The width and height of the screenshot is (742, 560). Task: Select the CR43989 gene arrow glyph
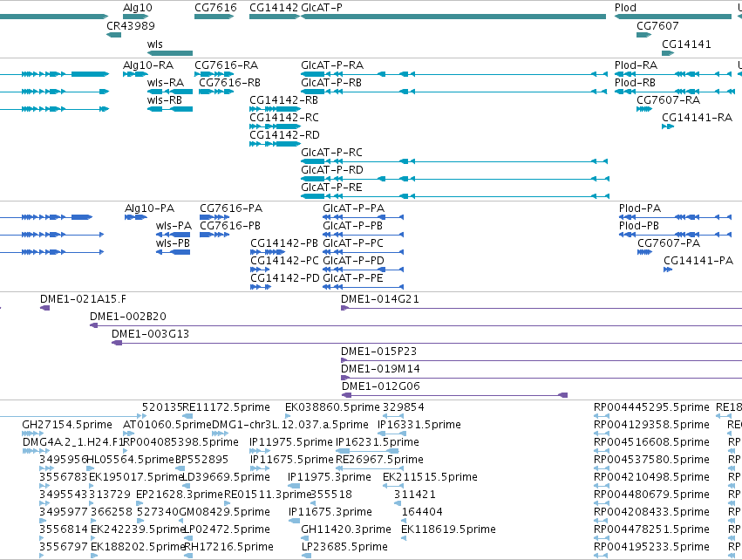tap(113, 35)
